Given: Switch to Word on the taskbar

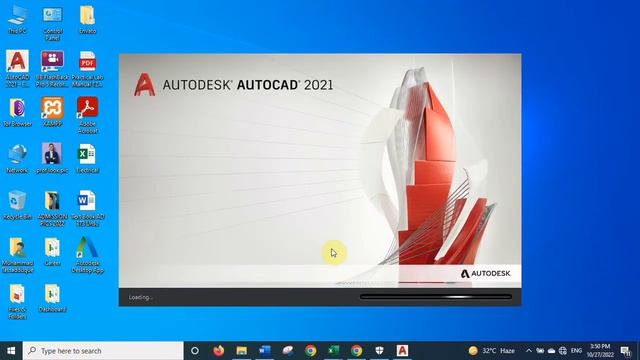Looking at the screenshot, I should (x=264, y=351).
